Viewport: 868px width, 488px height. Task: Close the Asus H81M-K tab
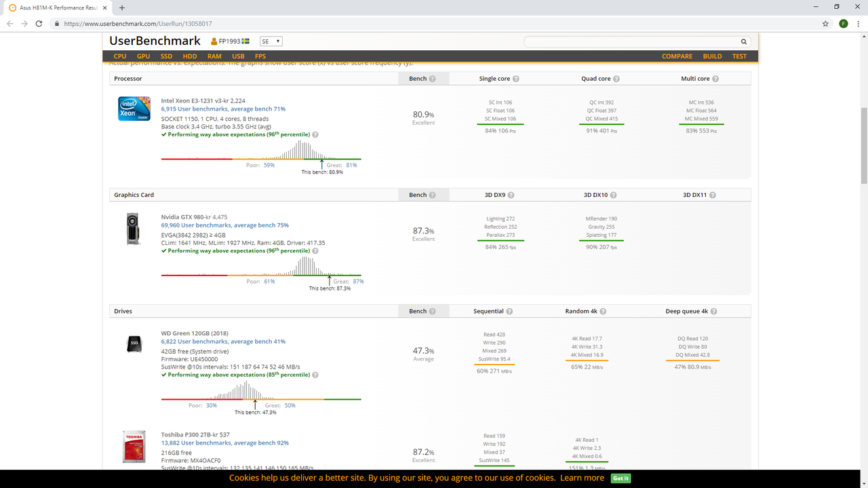click(x=106, y=7)
